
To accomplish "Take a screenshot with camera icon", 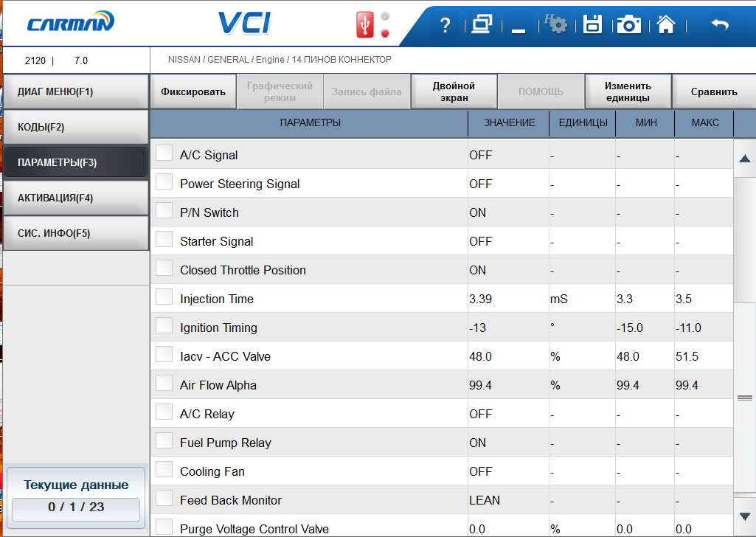I will click(x=628, y=24).
